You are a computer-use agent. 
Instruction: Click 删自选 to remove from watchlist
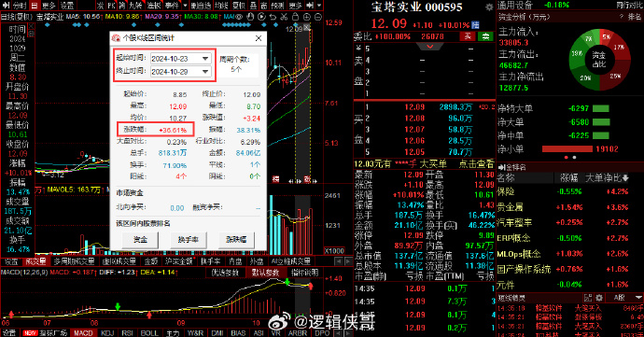tap(201, 6)
